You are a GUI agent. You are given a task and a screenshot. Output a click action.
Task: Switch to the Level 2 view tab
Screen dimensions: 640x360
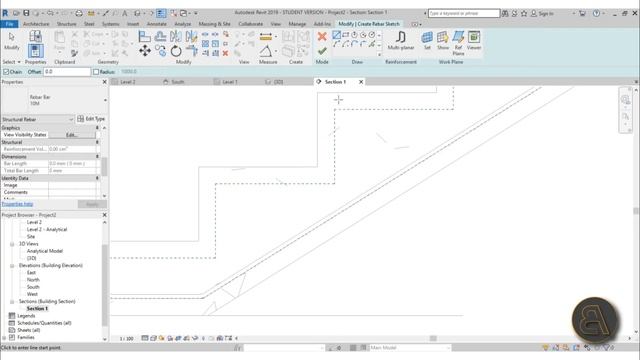128,82
